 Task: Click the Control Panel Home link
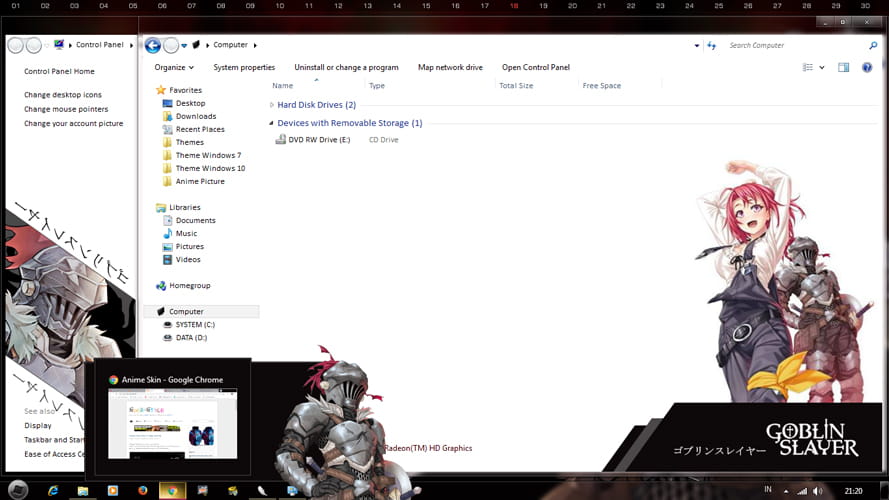pos(59,72)
